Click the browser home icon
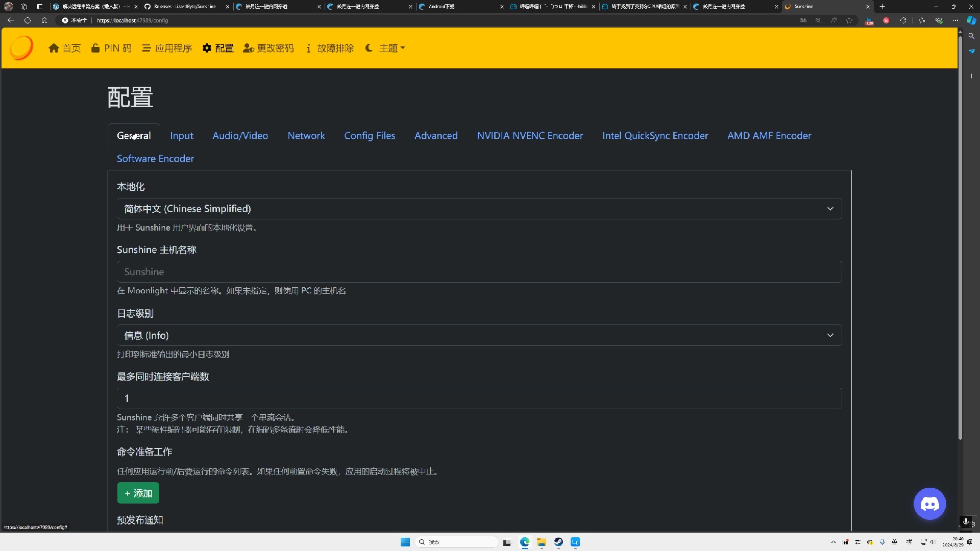The height and width of the screenshot is (551, 980). tap(44, 20)
